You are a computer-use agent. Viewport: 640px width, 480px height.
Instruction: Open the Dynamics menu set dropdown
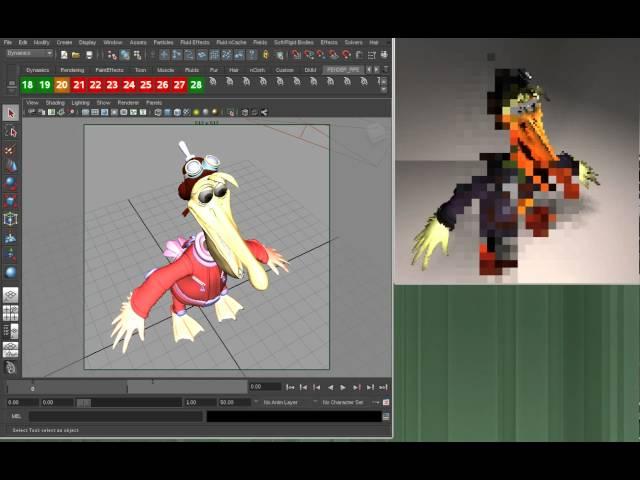[29, 53]
